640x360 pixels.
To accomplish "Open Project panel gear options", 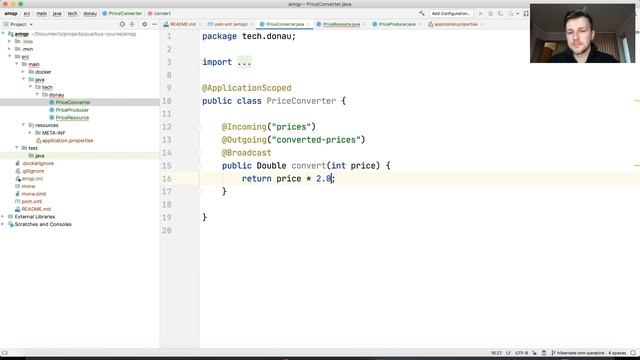I will pyautogui.click(x=144, y=24).
